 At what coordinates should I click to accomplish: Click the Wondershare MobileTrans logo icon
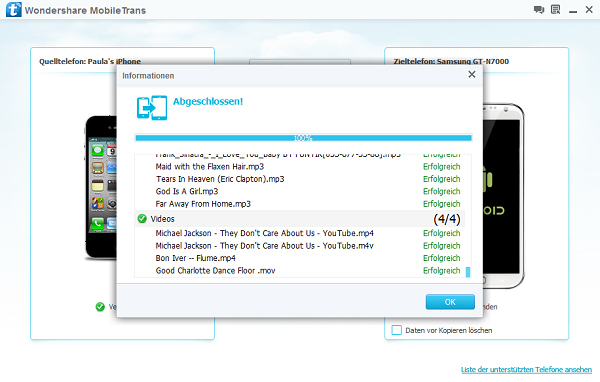pyautogui.click(x=13, y=10)
